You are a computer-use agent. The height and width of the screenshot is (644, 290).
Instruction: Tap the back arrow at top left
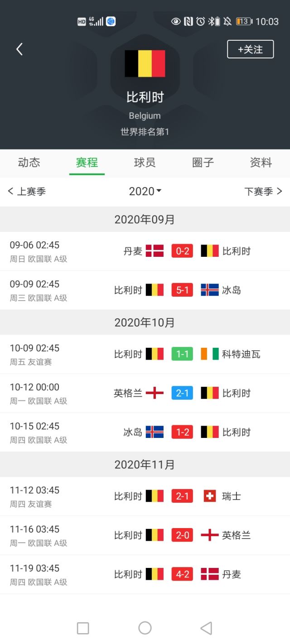[19, 48]
